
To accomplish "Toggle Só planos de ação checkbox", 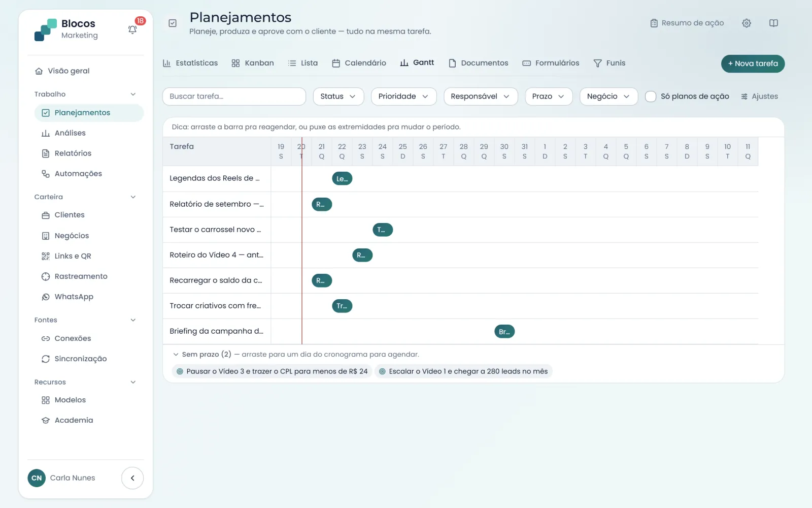I will [x=651, y=97].
